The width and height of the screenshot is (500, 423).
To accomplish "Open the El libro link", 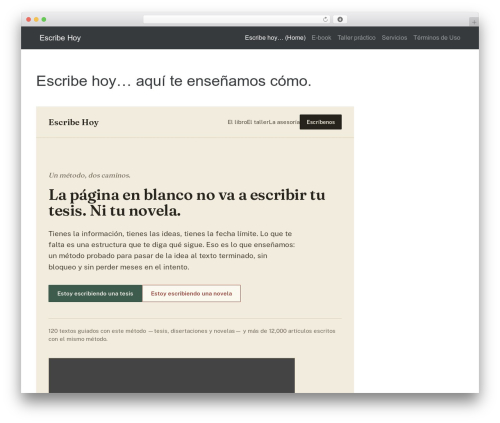I will 237,122.
